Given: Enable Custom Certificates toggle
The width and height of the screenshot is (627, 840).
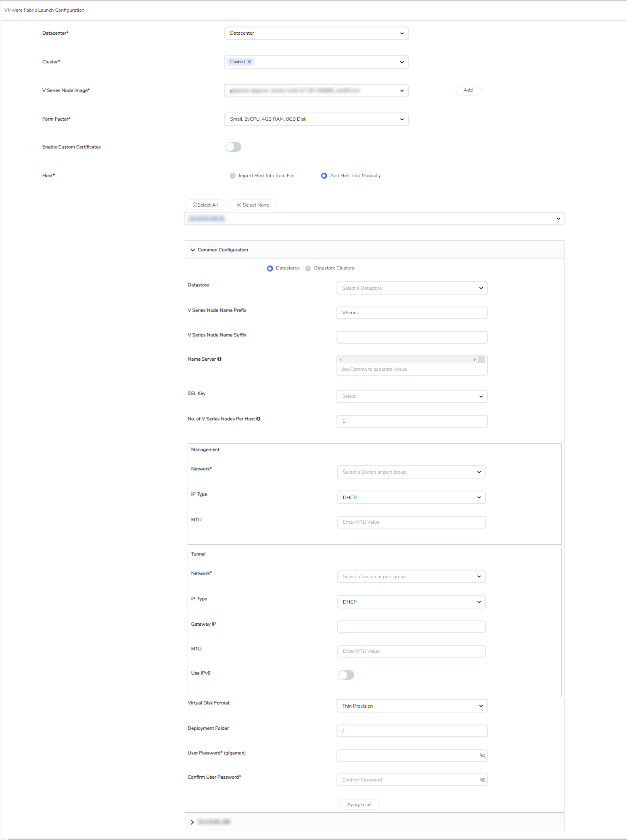Looking at the screenshot, I should tap(233, 147).
